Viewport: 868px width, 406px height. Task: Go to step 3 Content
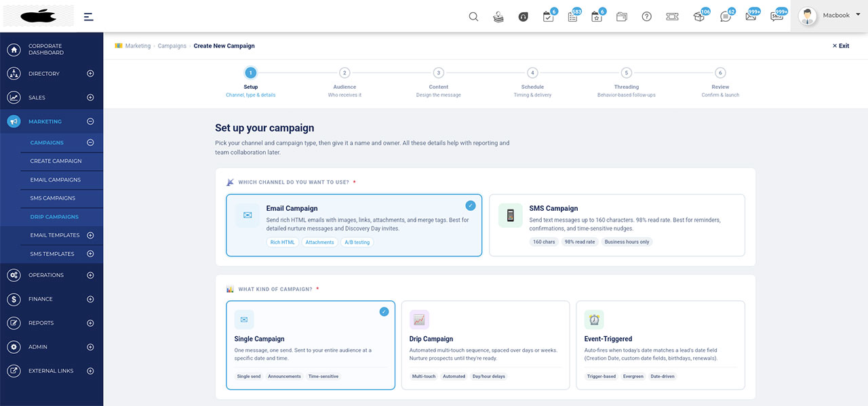point(439,73)
